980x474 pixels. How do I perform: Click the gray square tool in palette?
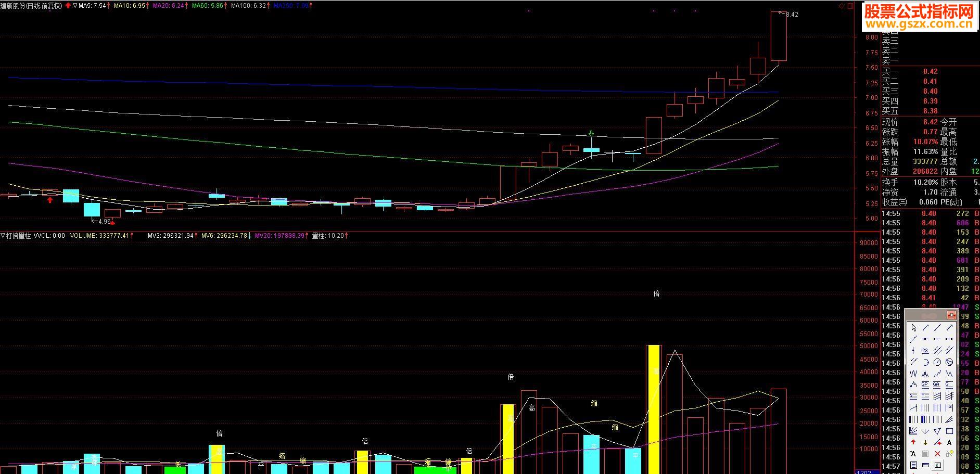pyautogui.click(x=925, y=454)
